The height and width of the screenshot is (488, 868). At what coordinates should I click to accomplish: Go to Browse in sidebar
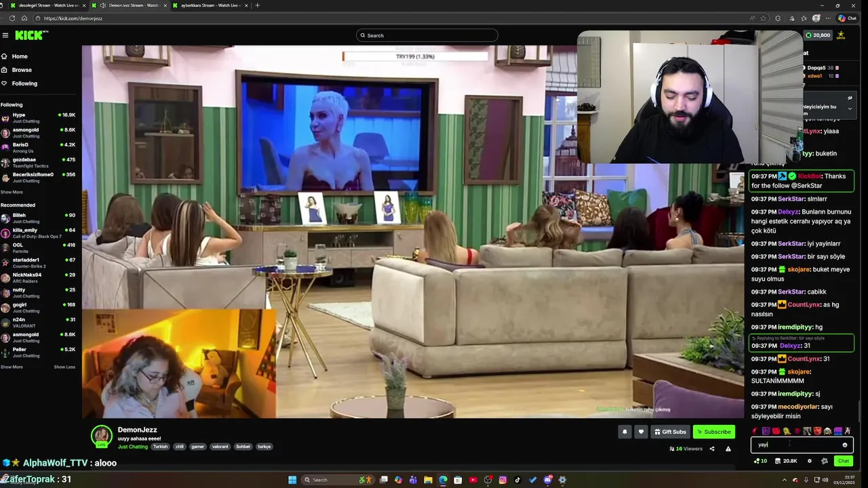(17, 70)
